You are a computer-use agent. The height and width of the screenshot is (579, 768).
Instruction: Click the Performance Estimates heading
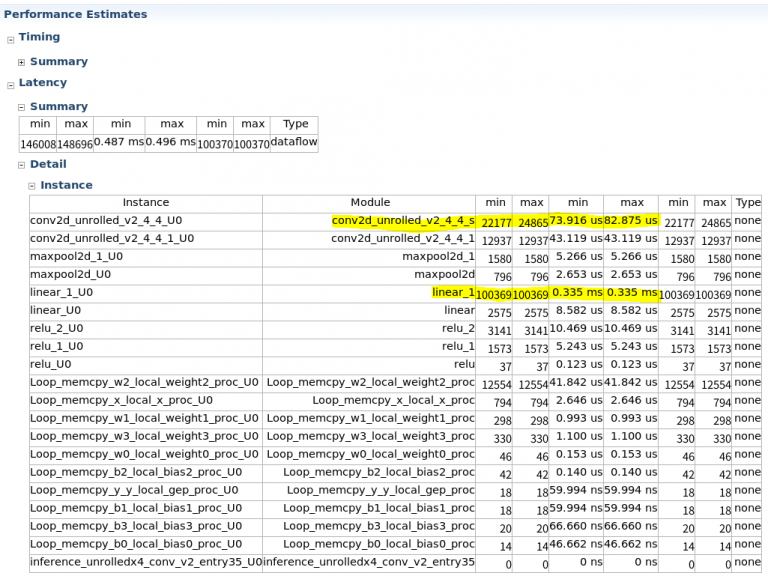(x=75, y=14)
